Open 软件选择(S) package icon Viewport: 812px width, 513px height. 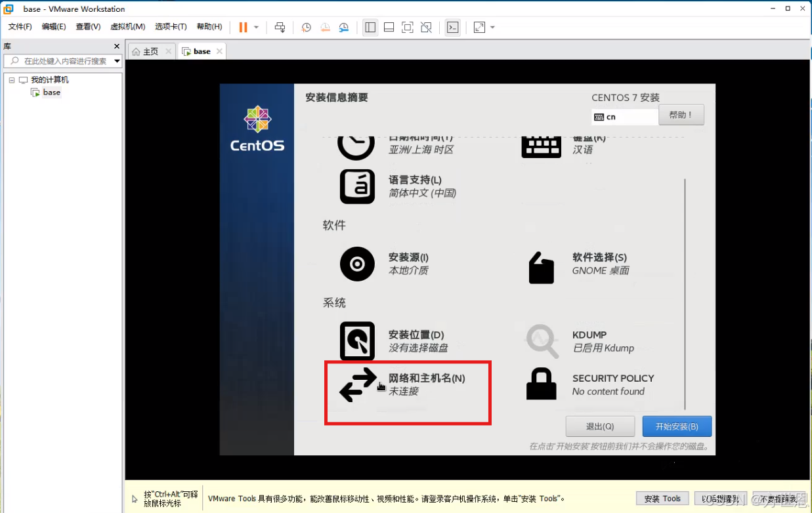541,268
